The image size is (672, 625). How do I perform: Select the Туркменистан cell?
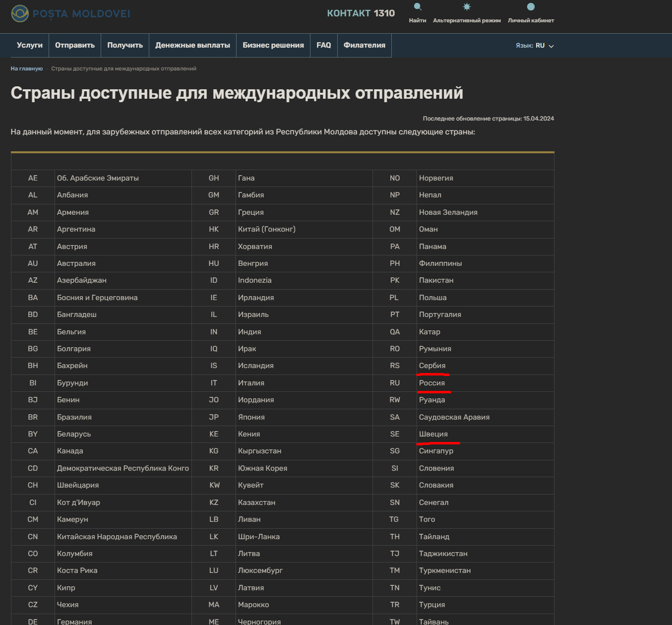click(486, 570)
